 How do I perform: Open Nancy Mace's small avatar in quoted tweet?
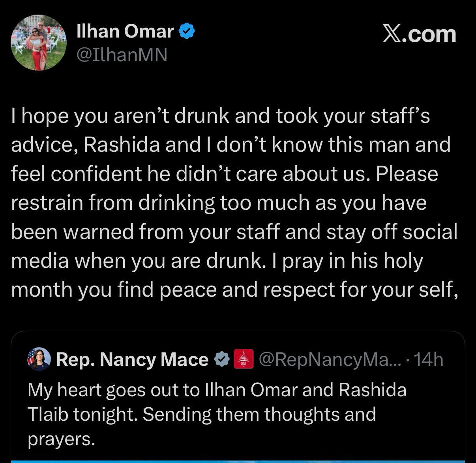click(x=39, y=359)
